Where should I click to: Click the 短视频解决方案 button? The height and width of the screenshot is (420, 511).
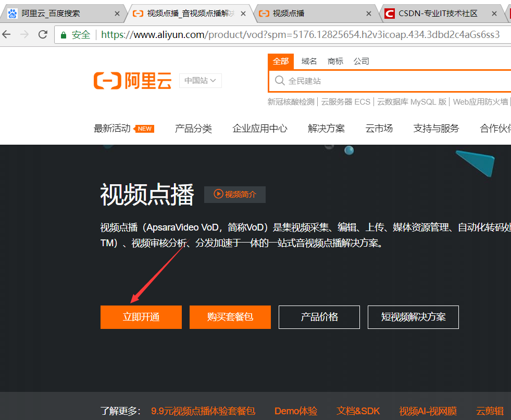click(413, 317)
